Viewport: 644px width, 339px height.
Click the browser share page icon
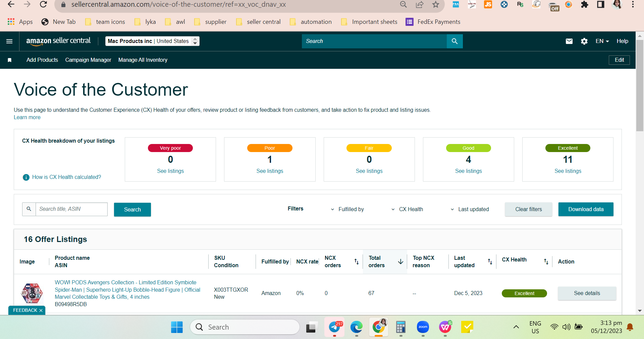tap(420, 4)
